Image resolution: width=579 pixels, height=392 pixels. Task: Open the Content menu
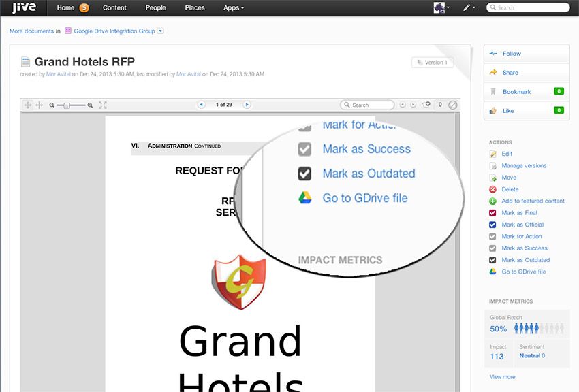(114, 8)
